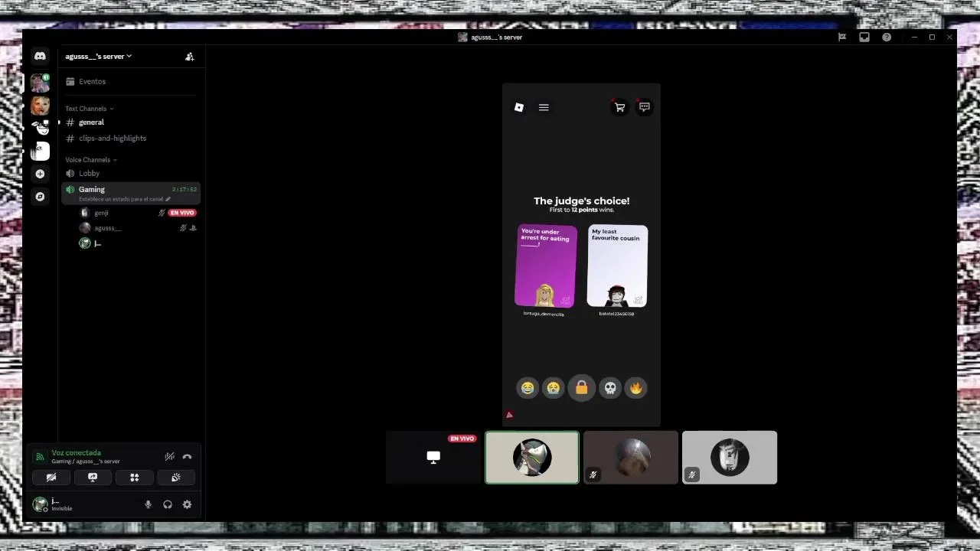The image size is (980, 551).
Task: Click the red warning triangle in the stream
Action: 509,415
